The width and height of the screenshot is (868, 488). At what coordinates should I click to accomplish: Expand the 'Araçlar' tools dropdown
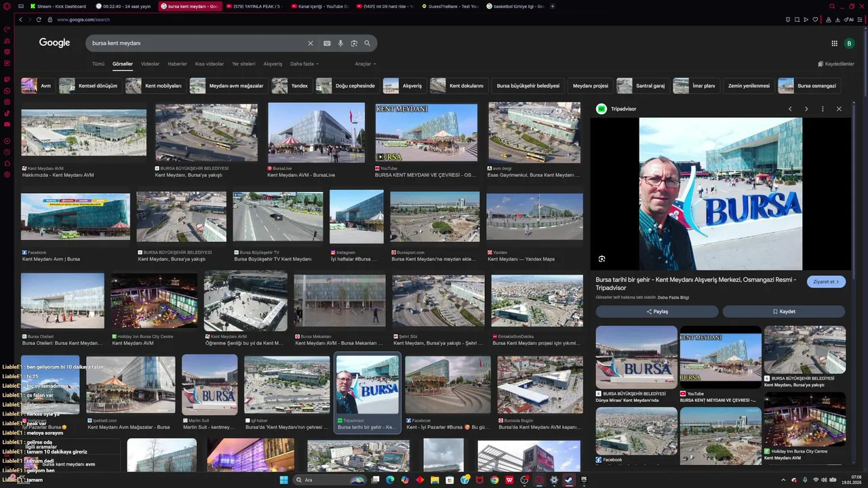tap(366, 64)
